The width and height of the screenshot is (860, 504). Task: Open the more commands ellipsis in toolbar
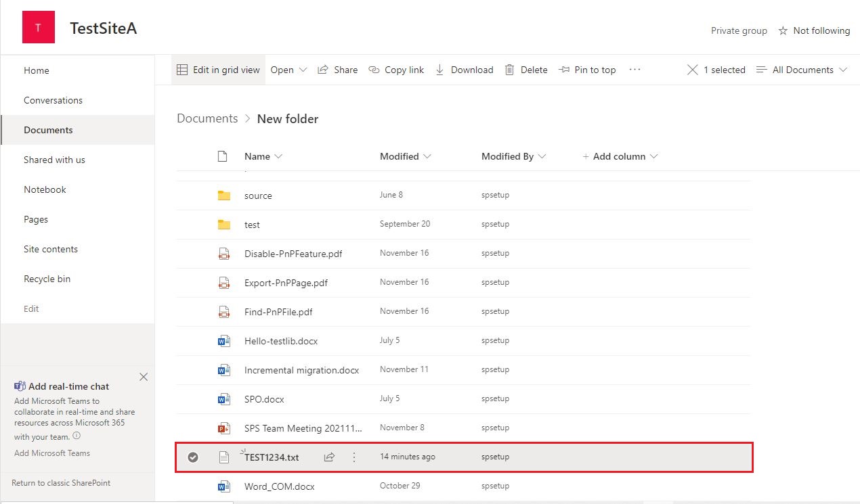point(635,69)
